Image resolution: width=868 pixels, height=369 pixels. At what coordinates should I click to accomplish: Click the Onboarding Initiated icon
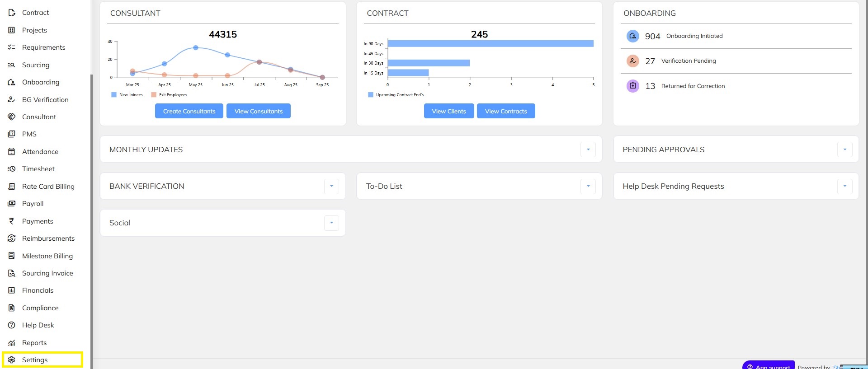click(633, 36)
